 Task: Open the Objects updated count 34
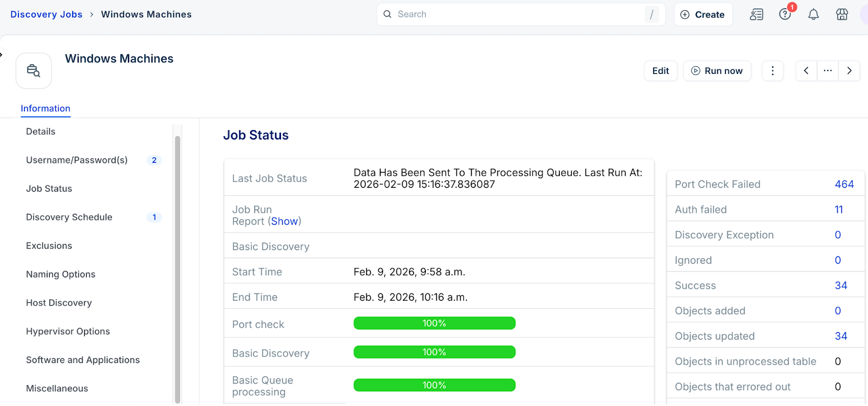click(841, 336)
